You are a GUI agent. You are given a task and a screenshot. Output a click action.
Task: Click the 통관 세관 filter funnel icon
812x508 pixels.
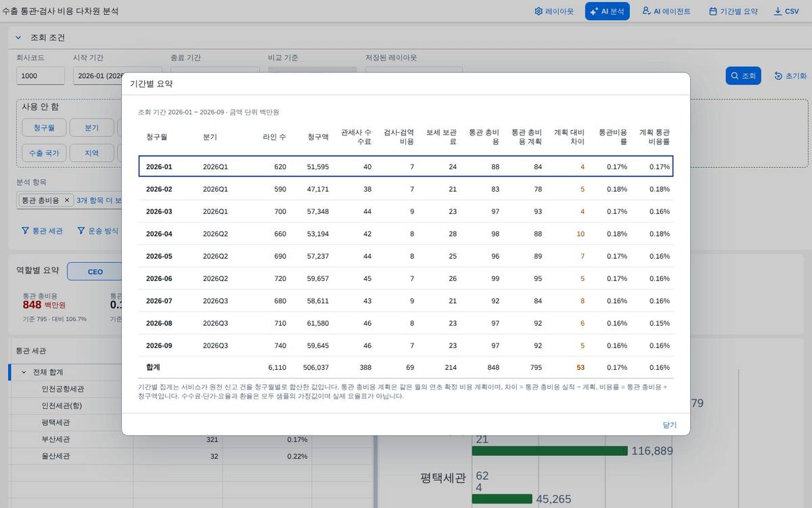(x=25, y=231)
